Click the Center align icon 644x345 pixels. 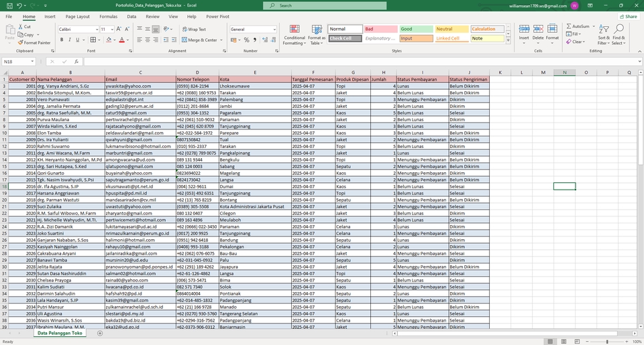(x=148, y=40)
